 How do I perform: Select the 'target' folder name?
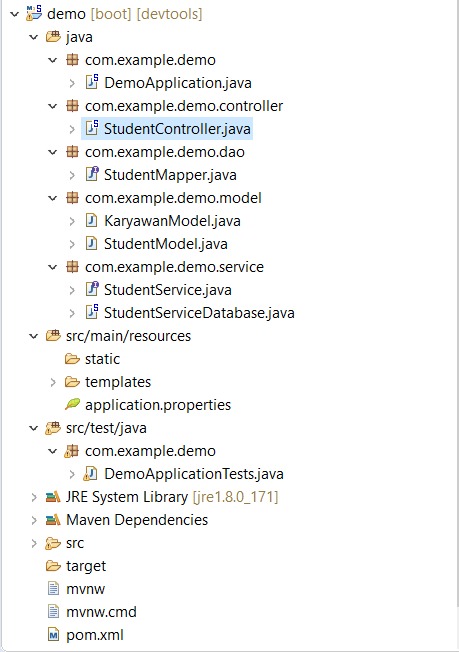pyautogui.click(x=86, y=566)
